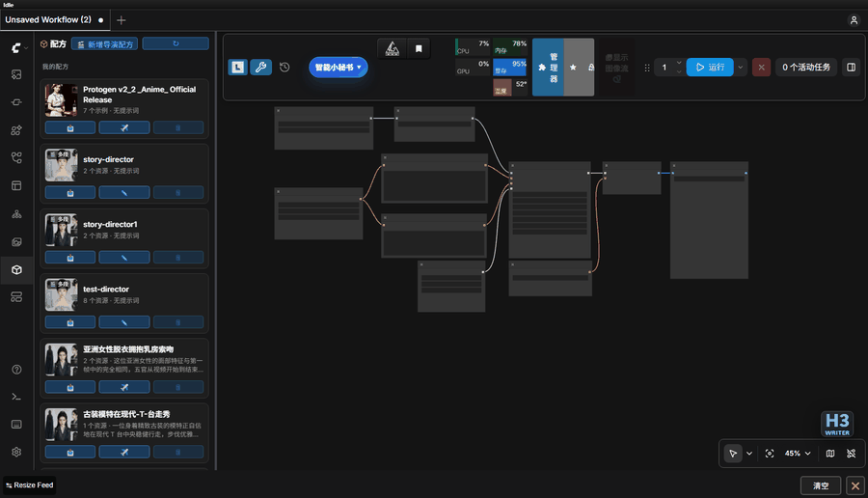Edit the test-director recipe
The width and height of the screenshot is (868, 498).
coord(124,322)
